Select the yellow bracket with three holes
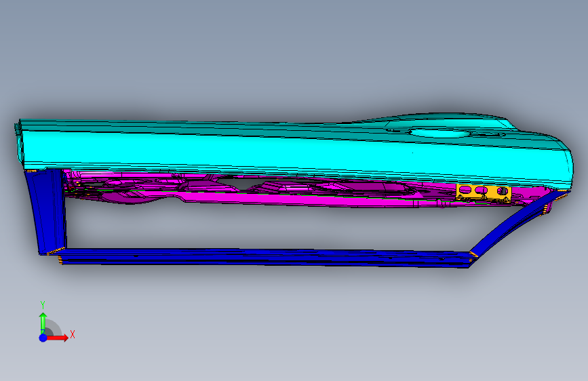This screenshot has width=588, height=381. point(484,193)
